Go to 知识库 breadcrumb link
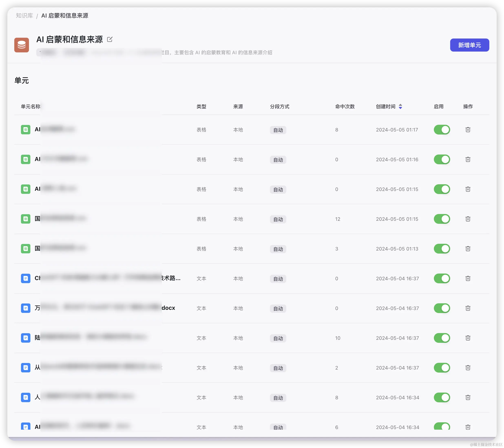 (24, 16)
